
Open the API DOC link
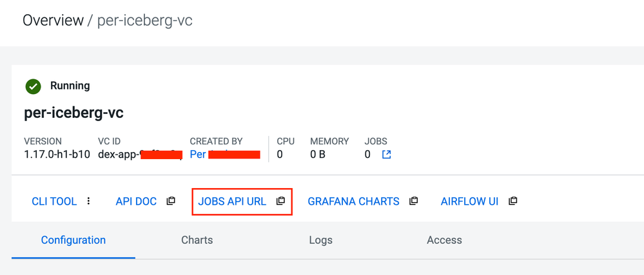pos(136,201)
